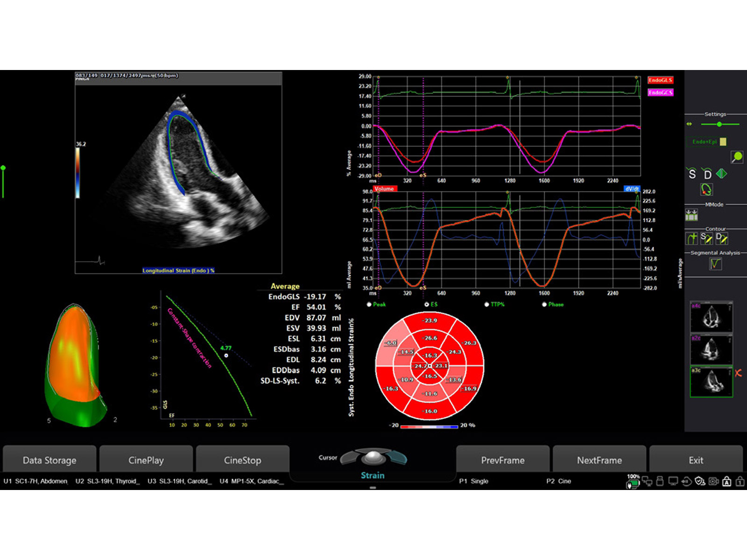Image resolution: width=747 pixels, height=560 pixels.
Task: Click the add new contour icon
Action: [x=691, y=238]
